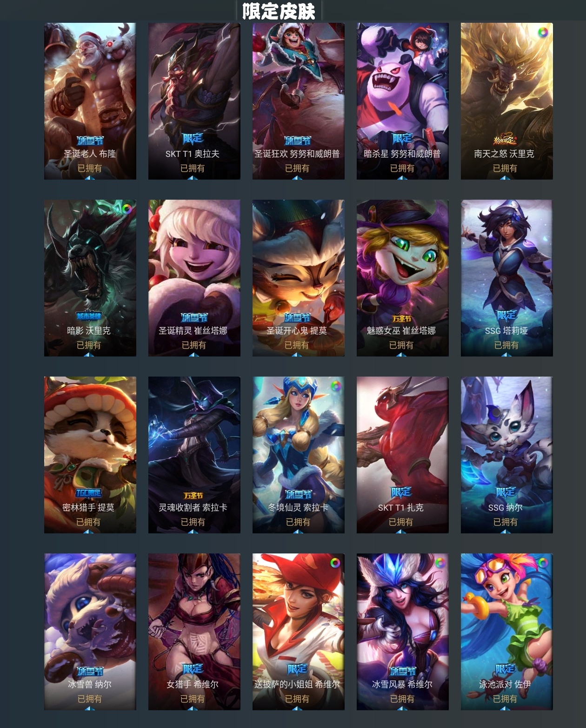The image size is (586, 728).
Task: Click chroma wheel icon on 暗影 沃里克 card
Action: [126, 209]
